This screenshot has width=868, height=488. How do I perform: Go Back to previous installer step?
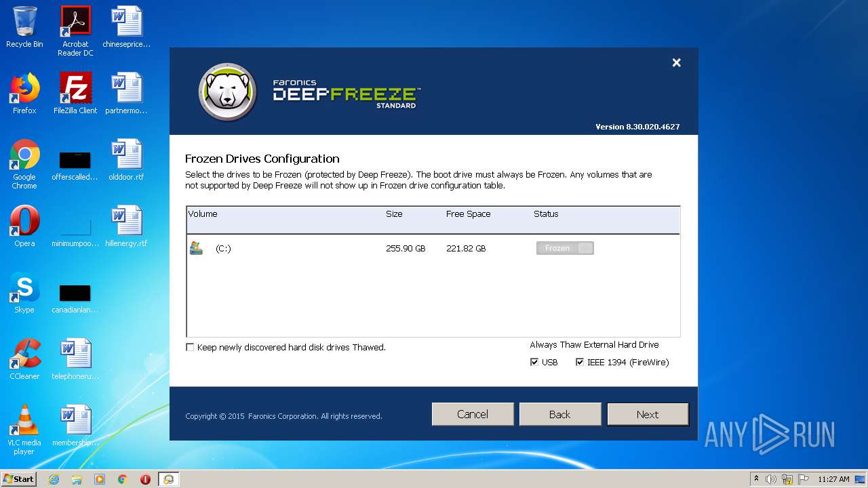[560, 414]
